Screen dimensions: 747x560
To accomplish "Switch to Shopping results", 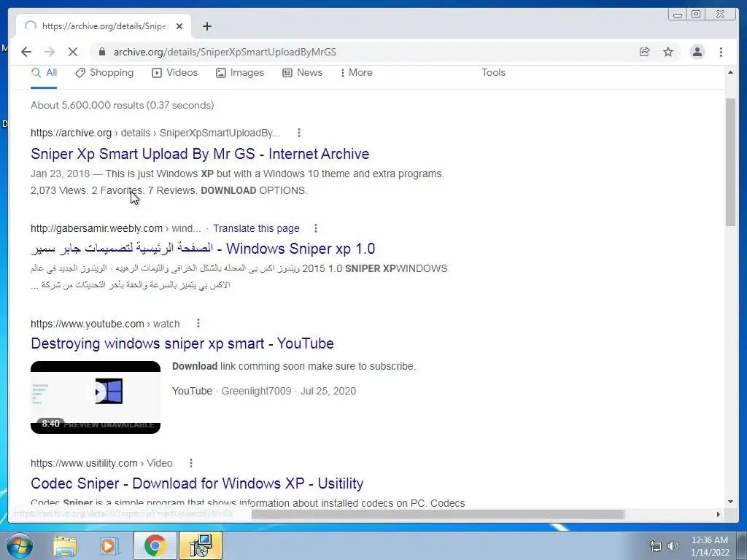I will tap(104, 73).
